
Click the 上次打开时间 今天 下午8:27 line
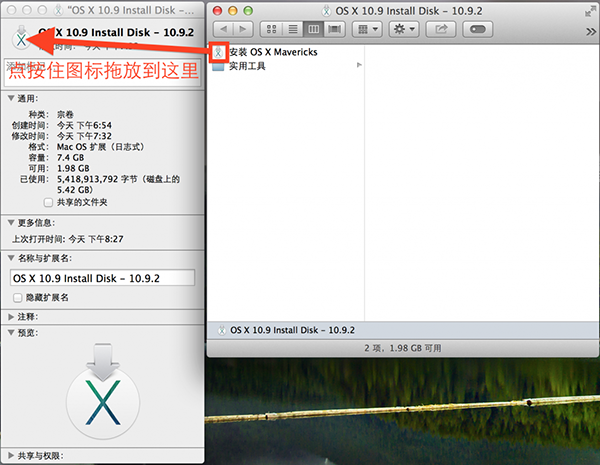68,239
